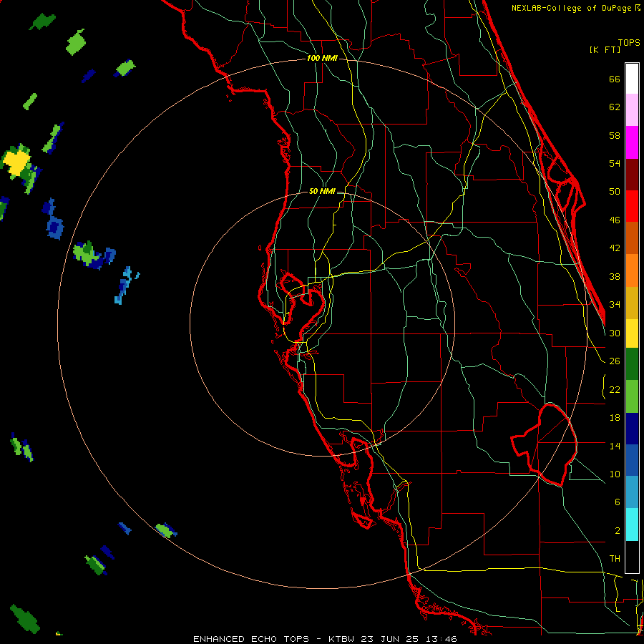Click the 22 value on the legend

(615, 389)
